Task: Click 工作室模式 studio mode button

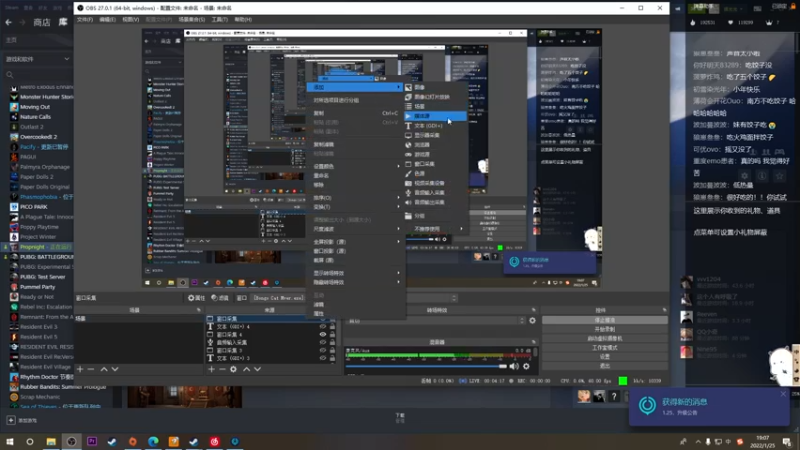Action: click(x=605, y=348)
